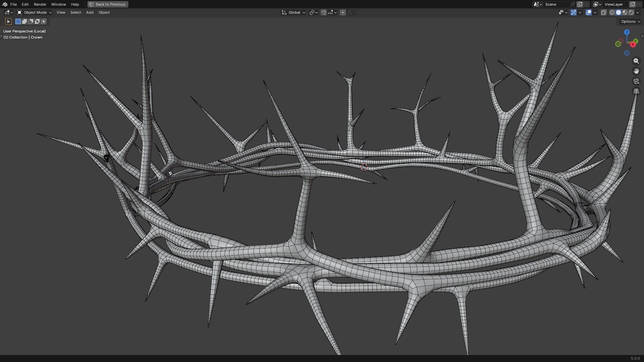Choose Intersect Selection mode
Screen dimensions: 644x362
pyautogui.click(x=44, y=21)
